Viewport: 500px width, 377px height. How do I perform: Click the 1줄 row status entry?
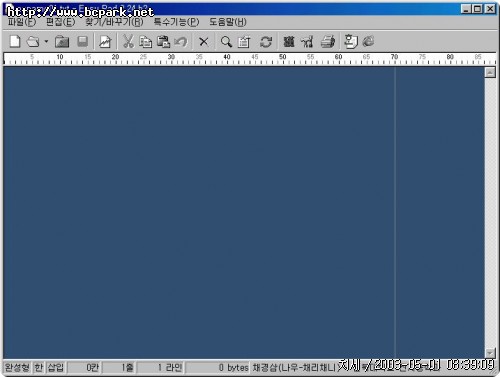(x=119, y=367)
